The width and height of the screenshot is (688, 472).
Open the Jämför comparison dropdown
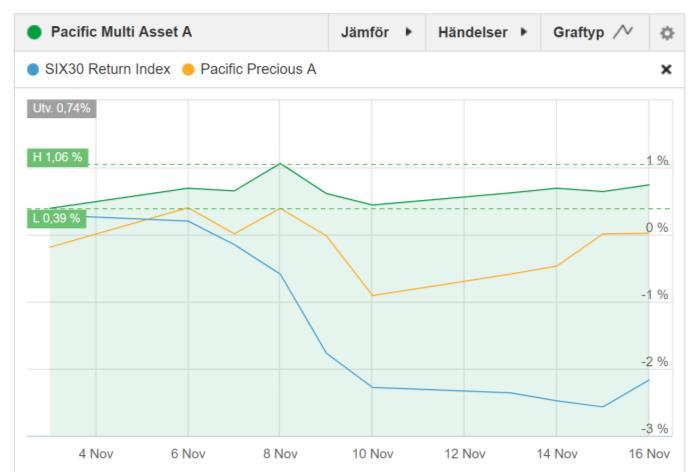click(377, 32)
